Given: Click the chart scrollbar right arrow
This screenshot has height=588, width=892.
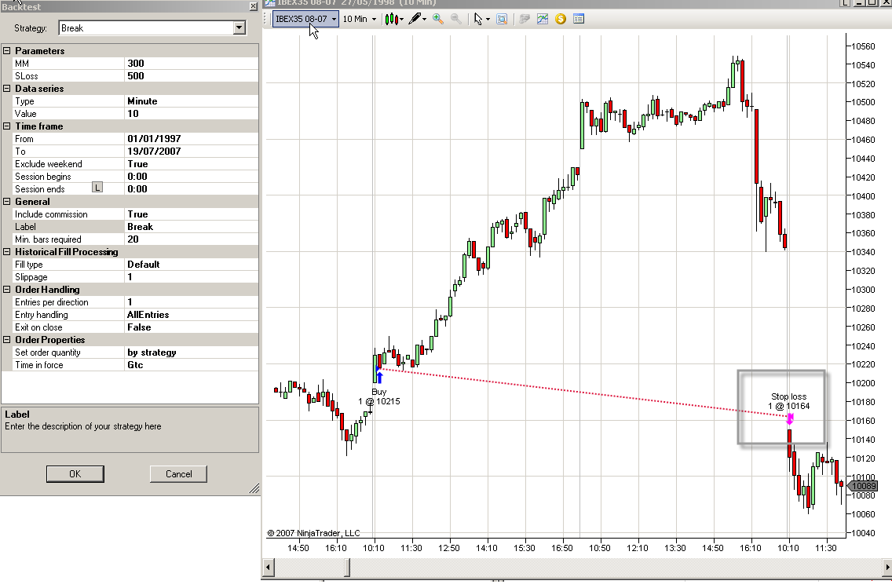Looking at the screenshot, I should pos(887,567).
